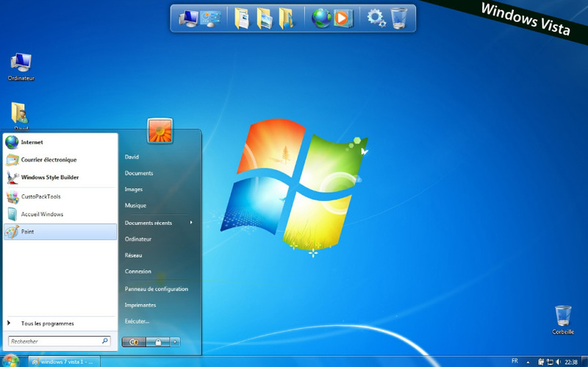Open the Documents folder in the top dock

point(242,19)
